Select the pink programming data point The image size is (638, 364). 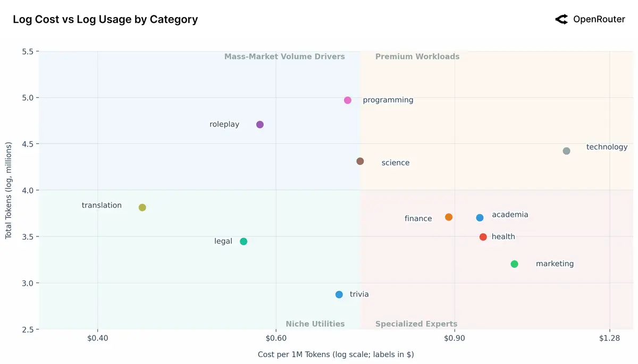[348, 100]
